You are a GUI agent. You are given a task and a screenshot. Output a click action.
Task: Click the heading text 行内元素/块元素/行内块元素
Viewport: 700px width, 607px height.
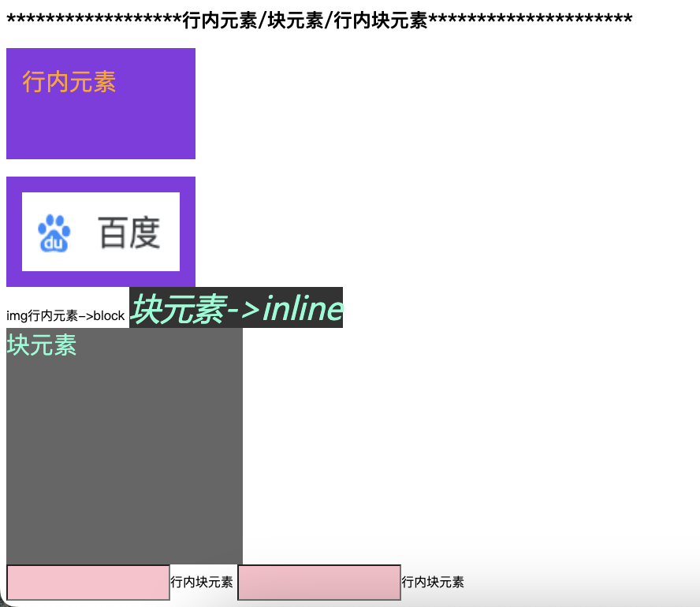coord(305,20)
